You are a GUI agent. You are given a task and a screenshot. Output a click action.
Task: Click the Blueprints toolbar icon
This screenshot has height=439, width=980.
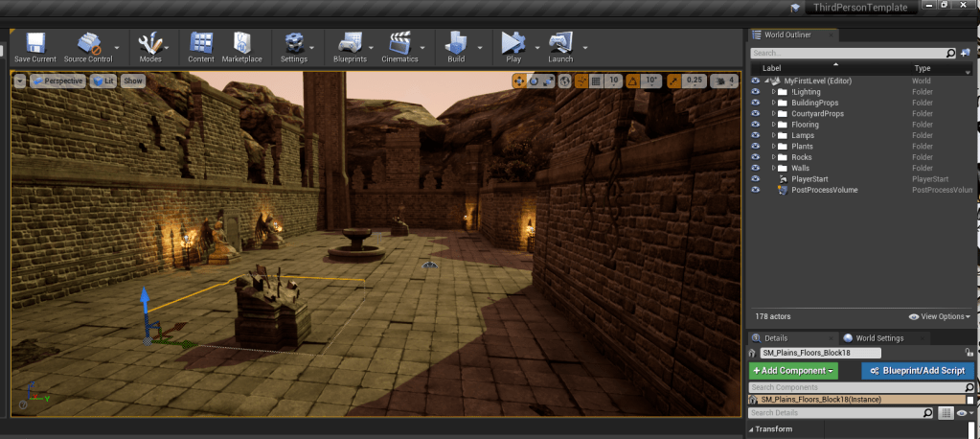(349, 44)
